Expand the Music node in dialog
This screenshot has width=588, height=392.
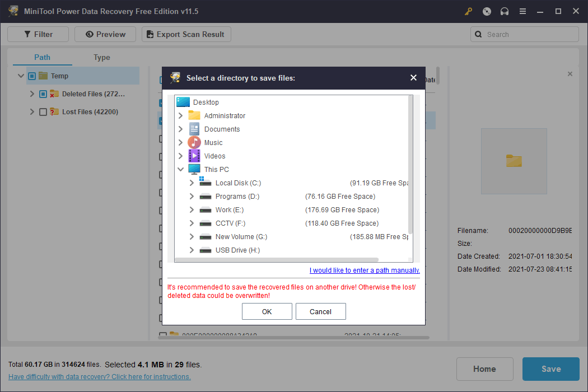click(x=180, y=143)
